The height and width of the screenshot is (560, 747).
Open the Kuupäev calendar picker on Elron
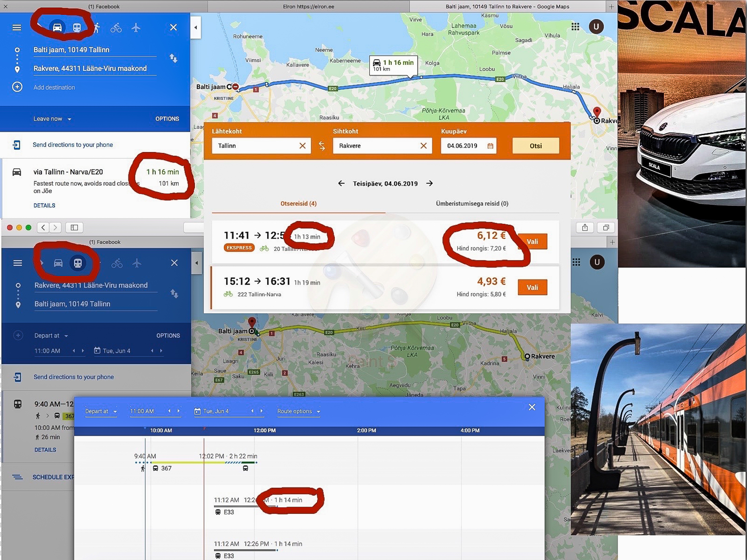coord(490,146)
